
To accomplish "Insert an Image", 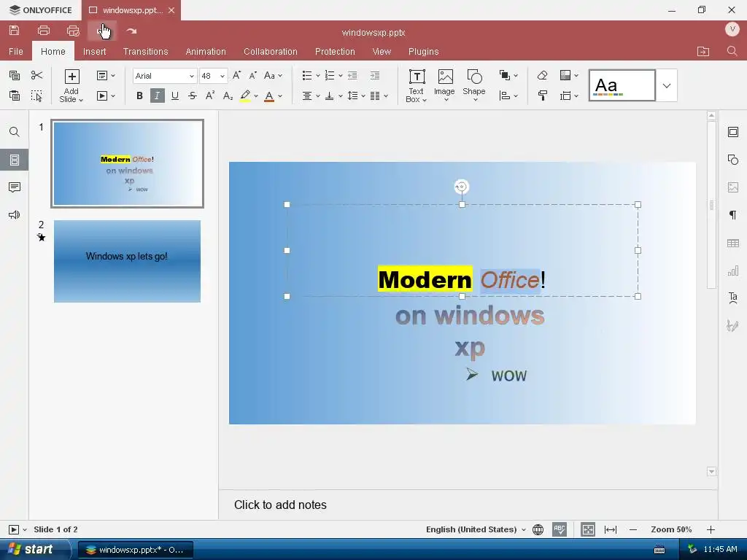I will point(444,85).
